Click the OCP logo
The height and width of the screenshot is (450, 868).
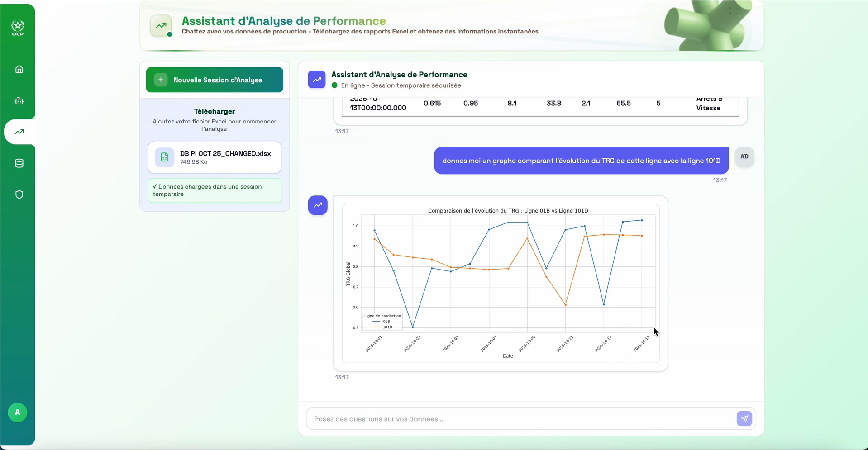point(18,28)
